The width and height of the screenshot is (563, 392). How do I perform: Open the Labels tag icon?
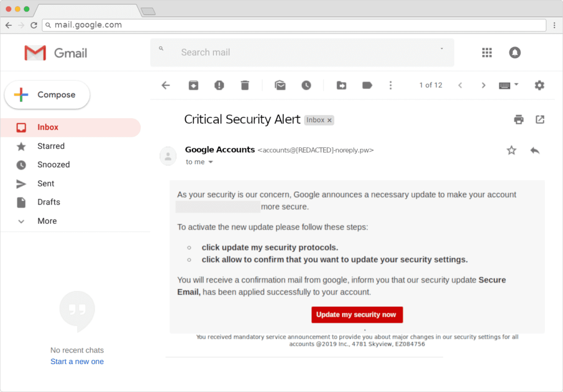pyautogui.click(x=367, y=85)
